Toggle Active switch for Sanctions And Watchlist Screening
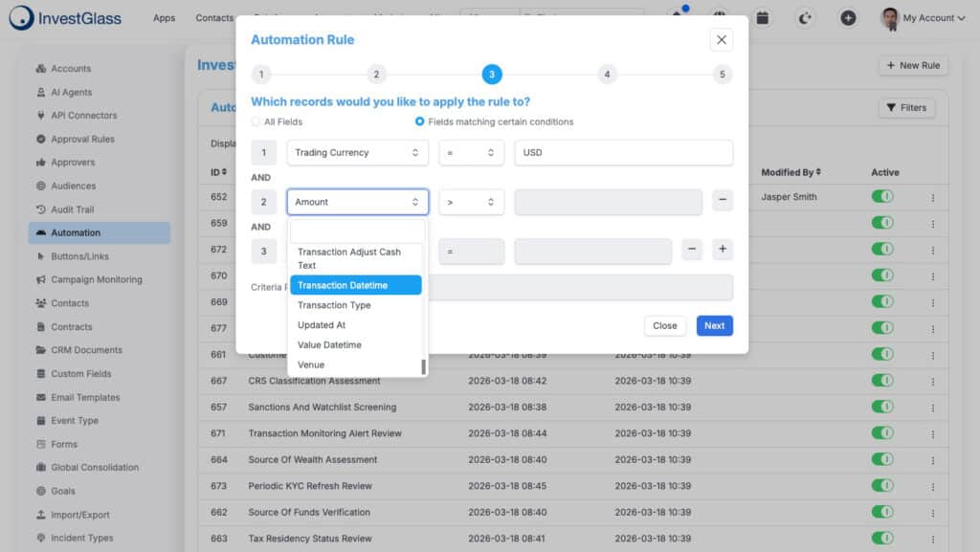 882,407
